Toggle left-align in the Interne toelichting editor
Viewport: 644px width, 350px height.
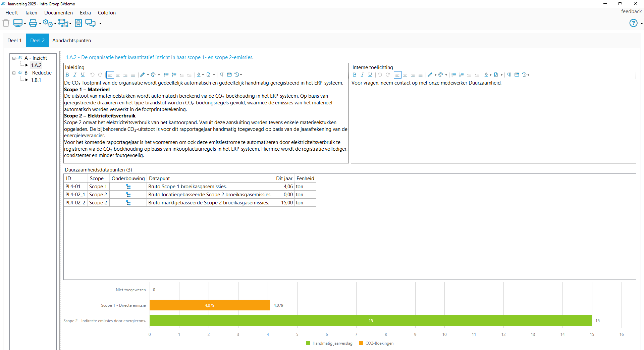tap(397, 75)
